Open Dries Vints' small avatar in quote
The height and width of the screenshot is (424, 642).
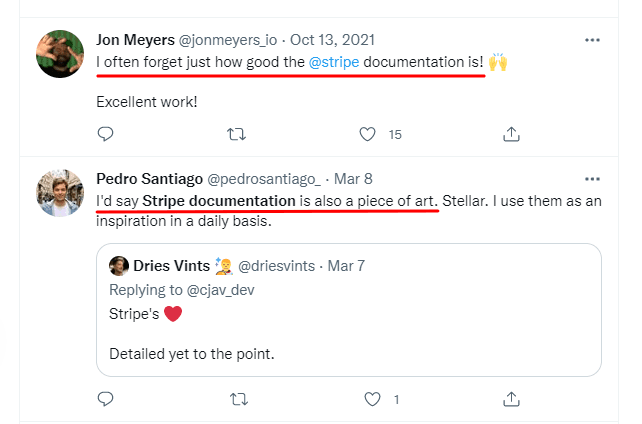click(118, 266)
